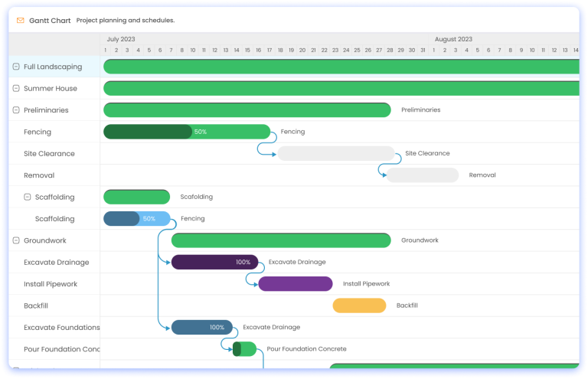Collapse the Summer House group
This screenshot has height=379, width=588.
pyautogui.click(x=16, y=89)
